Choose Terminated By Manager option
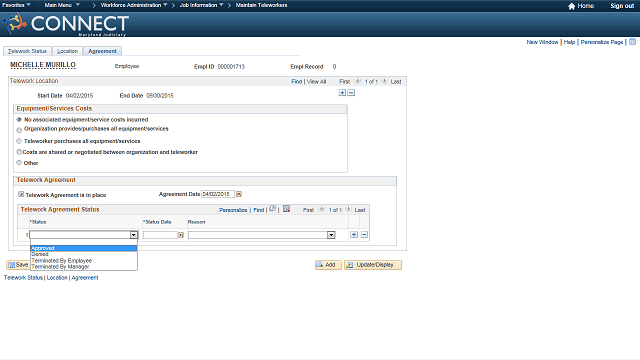Image resolution: width=640 pixels, height=360 pixels. click(x=84, y=267)
